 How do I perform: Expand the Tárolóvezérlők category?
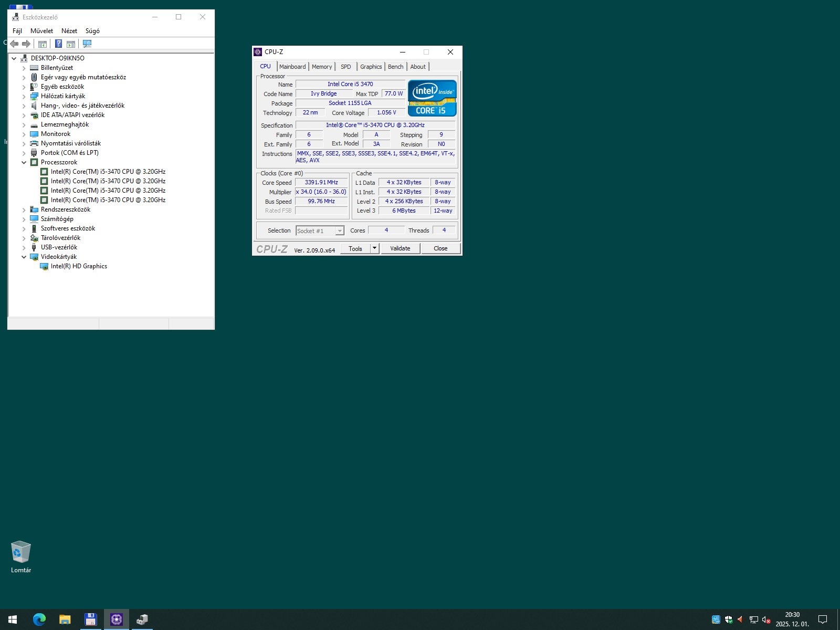24,238
